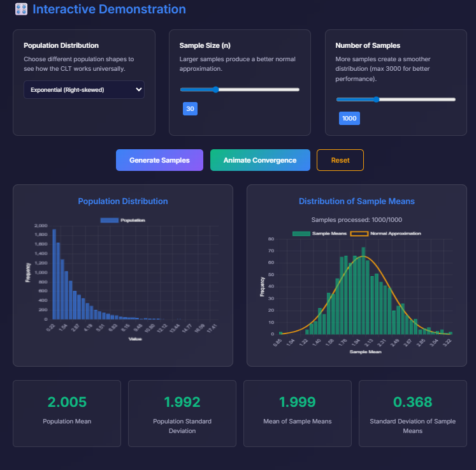
Task: Click the Sample Mean x-axis title
Action: pyautogui.click(x=366, y=352)
